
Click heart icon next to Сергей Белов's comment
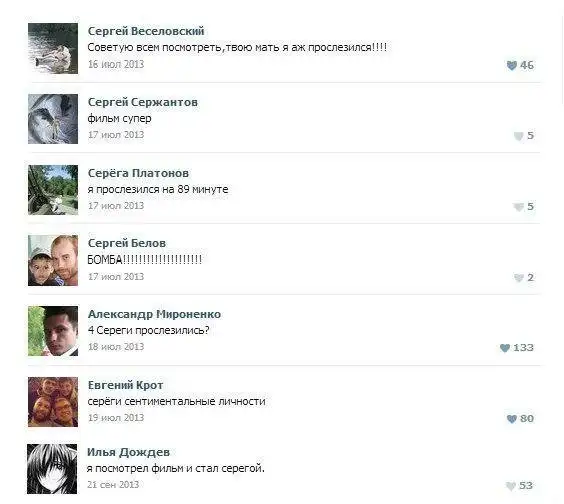coord(519,278)
